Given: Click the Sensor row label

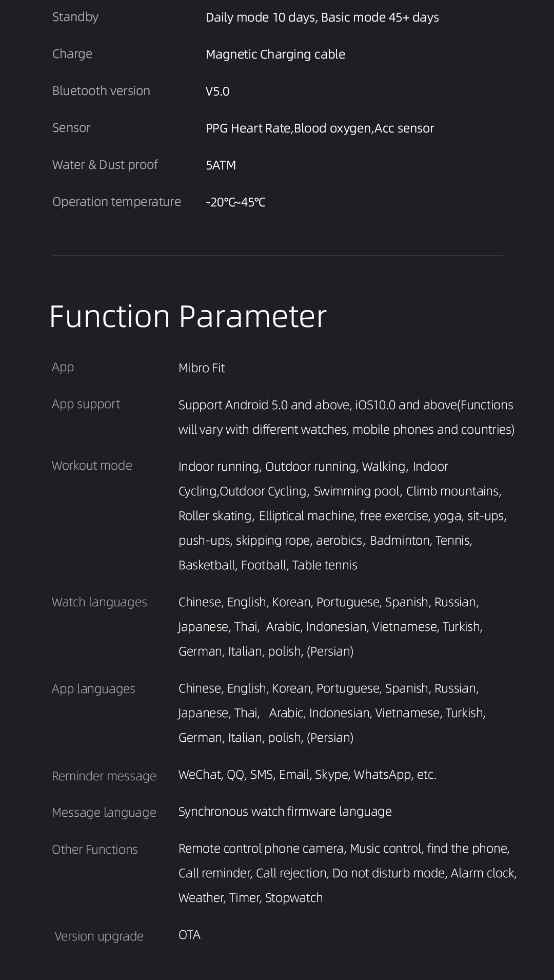Looking at the screenshot, I should pos(71,128).
